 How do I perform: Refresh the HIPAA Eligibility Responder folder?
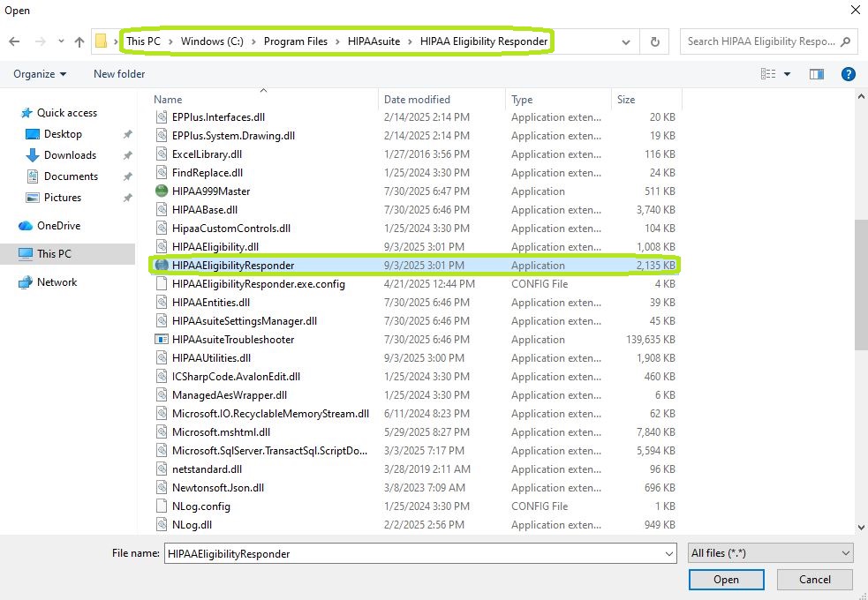point(655,42)
